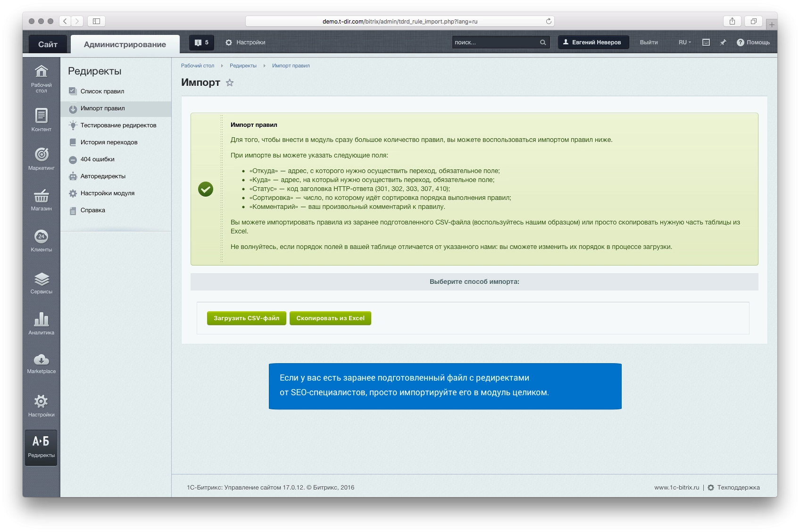The image size is (800, 532).
Task: Go back in browser history
Action: pos(66,21)
